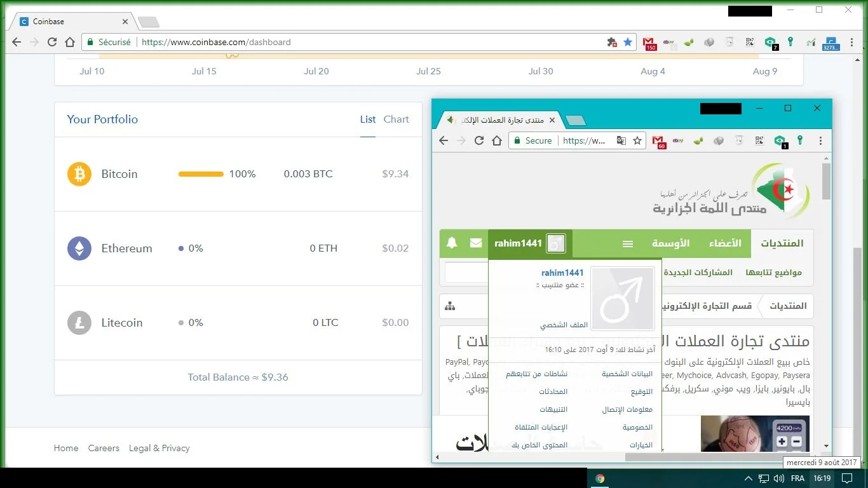Click the Litecoin coin icon in portfolio
Viewport: 868px width, 488px height.
(x=79, y=323)
